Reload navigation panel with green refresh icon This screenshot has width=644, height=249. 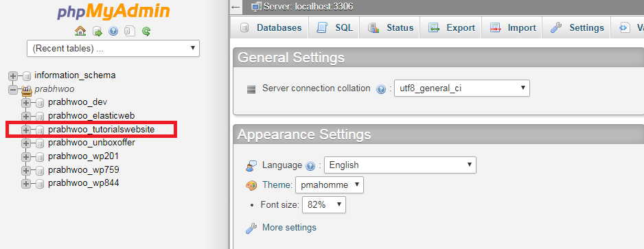coord(146,31)
